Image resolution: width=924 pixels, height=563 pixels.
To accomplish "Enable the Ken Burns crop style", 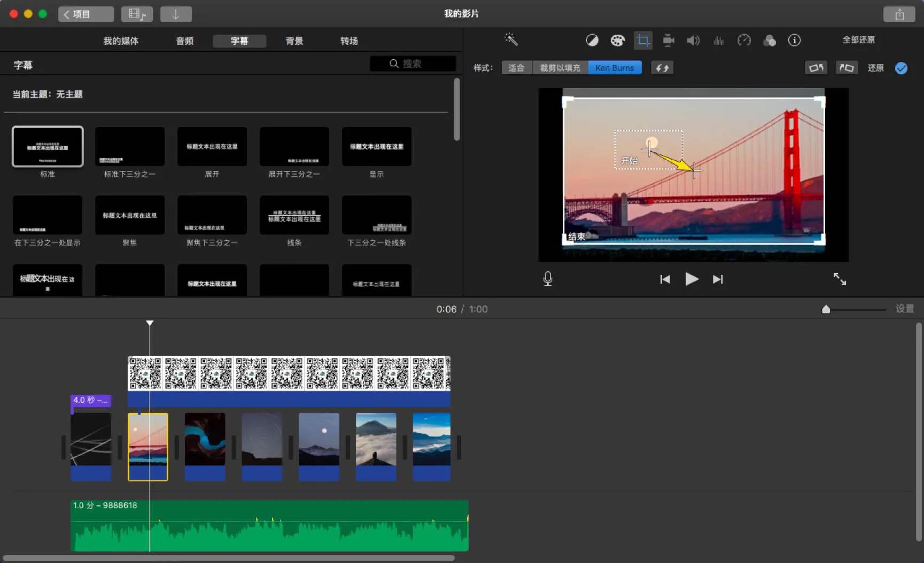I will tap(615, 68).
